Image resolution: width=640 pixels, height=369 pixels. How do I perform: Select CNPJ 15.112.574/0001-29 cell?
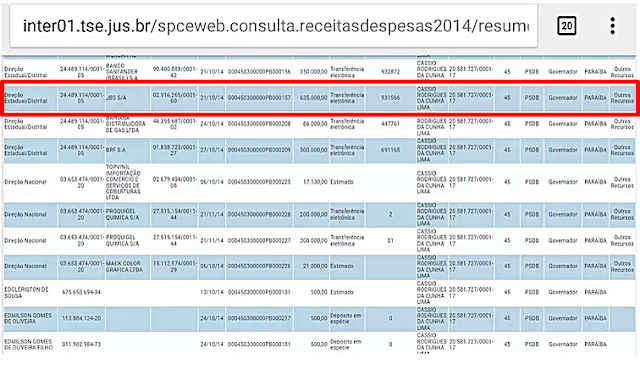coord(174,267)
